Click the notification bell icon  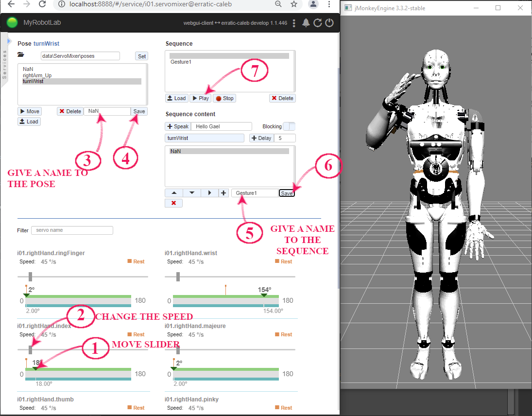point(306,23)
